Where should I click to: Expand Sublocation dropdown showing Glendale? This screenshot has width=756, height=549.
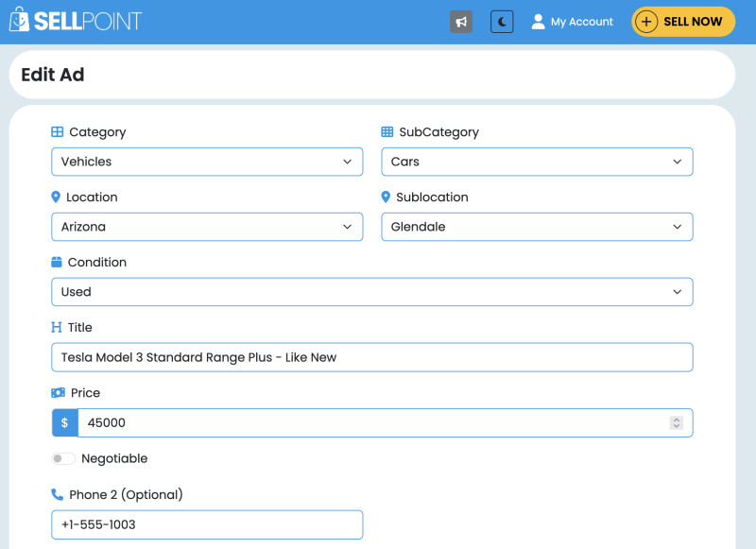click(537, 227)
